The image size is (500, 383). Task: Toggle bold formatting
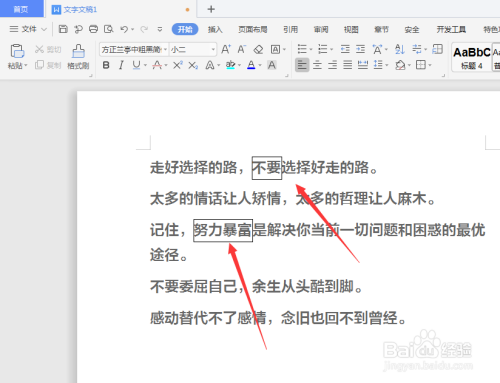(x=106, y=65)
